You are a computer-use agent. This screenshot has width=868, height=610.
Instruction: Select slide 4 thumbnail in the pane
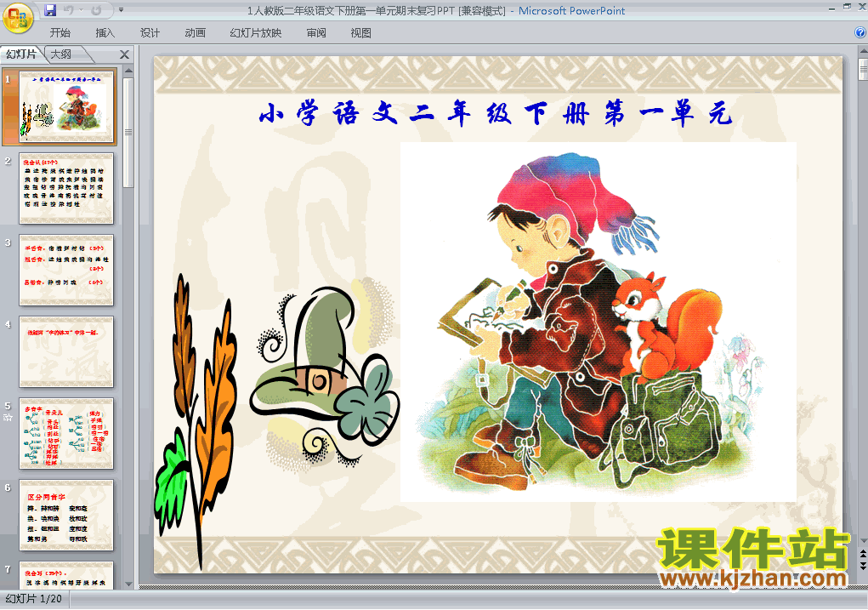tap(66, 352)
